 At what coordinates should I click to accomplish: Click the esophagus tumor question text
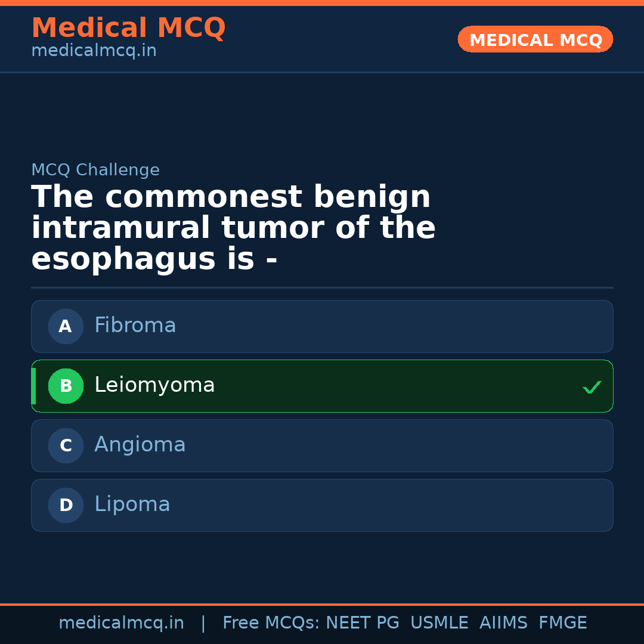pos(233,228)
